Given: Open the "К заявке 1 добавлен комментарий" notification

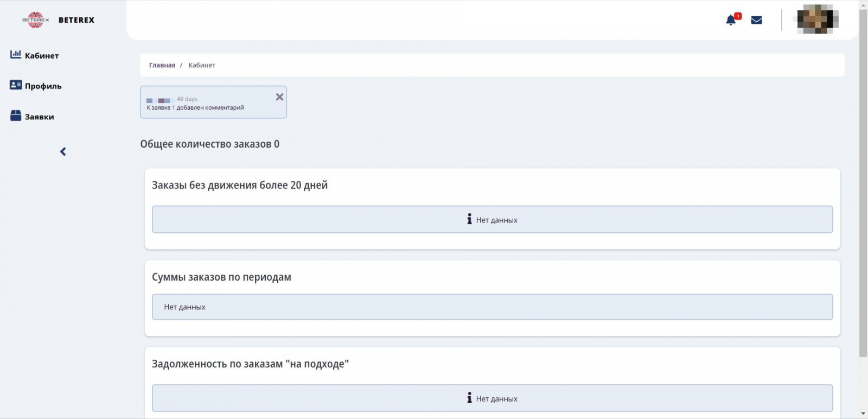Looking at the screenshot, I should click(x=195, y=107).
